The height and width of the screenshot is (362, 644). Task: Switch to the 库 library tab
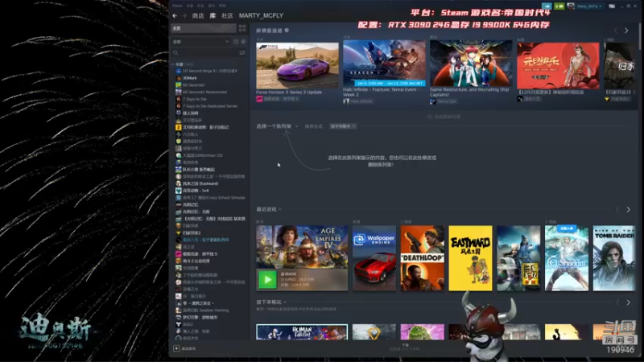coord(213,15)
